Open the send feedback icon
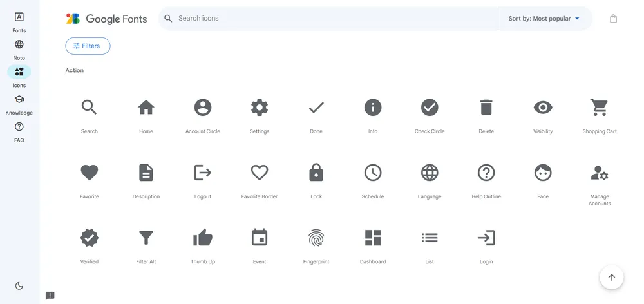This screenshot has height=304, width=644. tap(50, 296)
